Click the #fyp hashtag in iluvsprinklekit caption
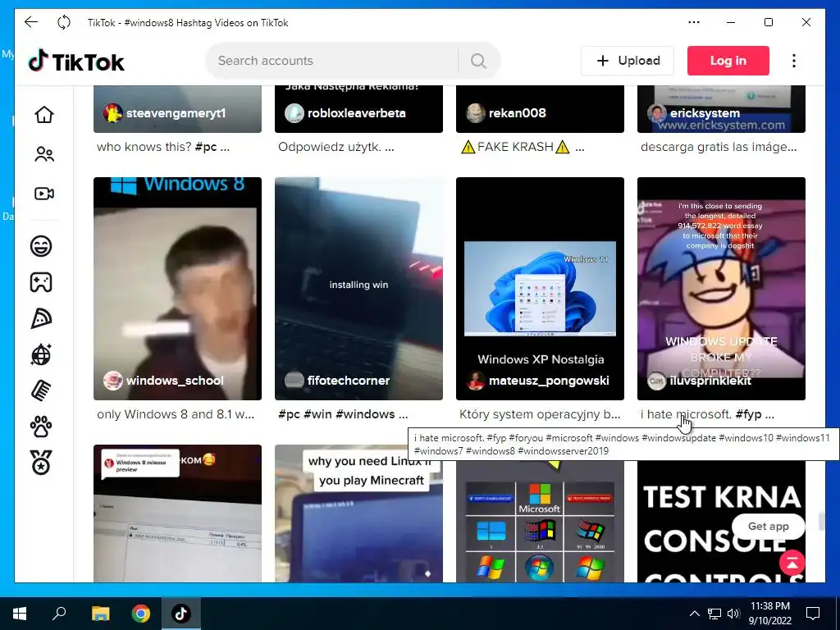Image resolution: width=840 pixels, height=630 pixels. point(748,414)
